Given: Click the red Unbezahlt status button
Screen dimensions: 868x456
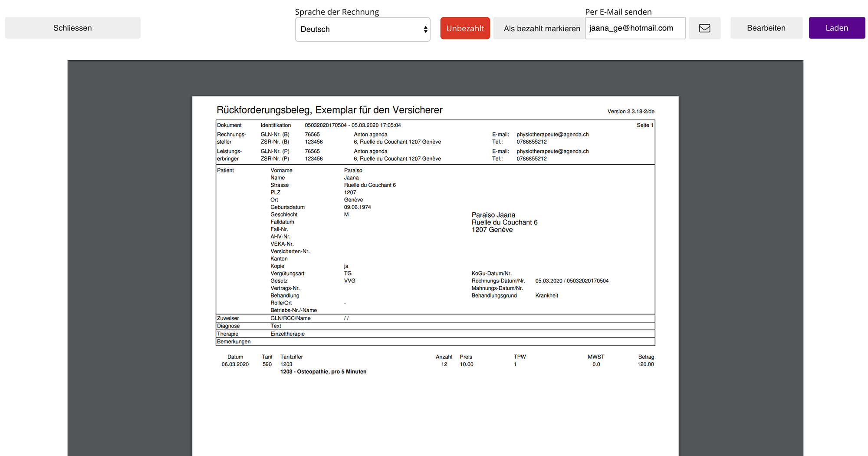Looking at the screenshot, I should [x=465, y=28].
